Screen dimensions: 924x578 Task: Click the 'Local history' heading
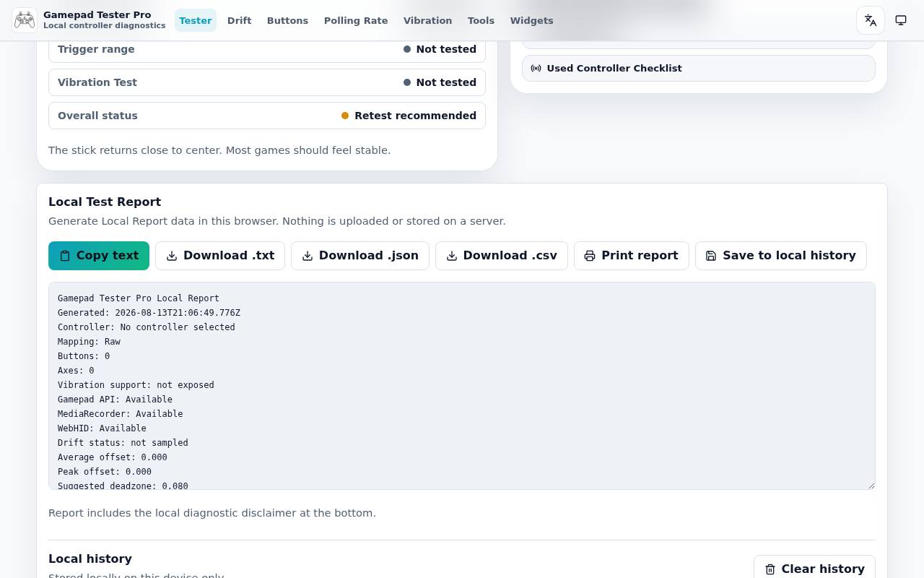point(90,559)
